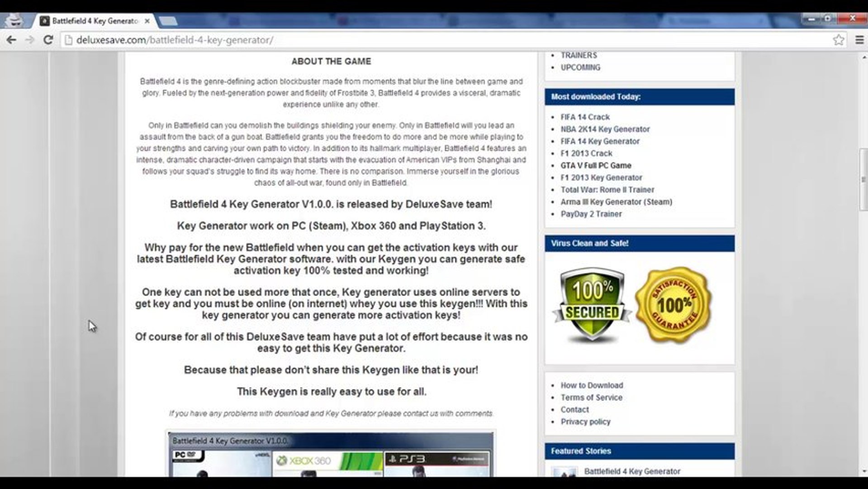Click the vertical scrollbar thumb
Viewport: 868px width, 489px height.
[863, 180]
